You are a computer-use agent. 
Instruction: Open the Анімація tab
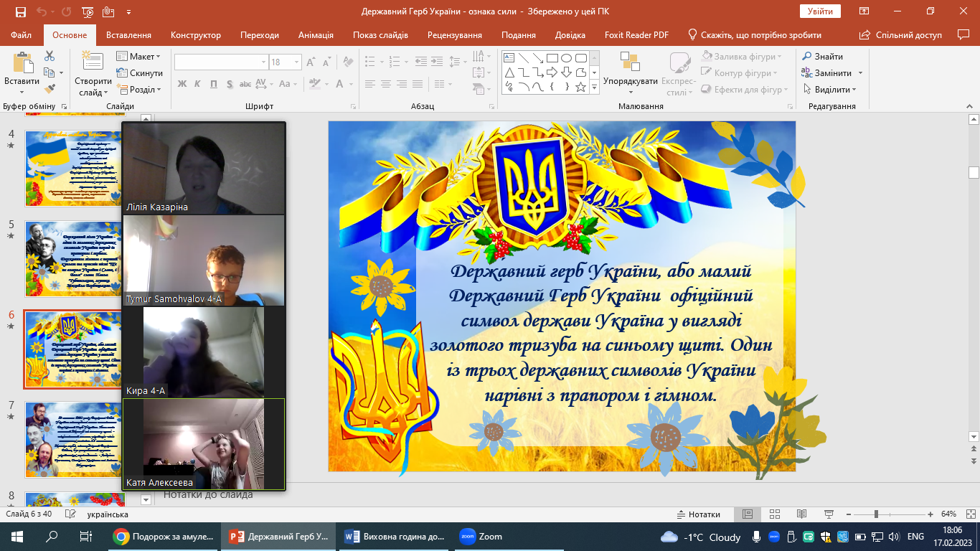tap(315, 35)
